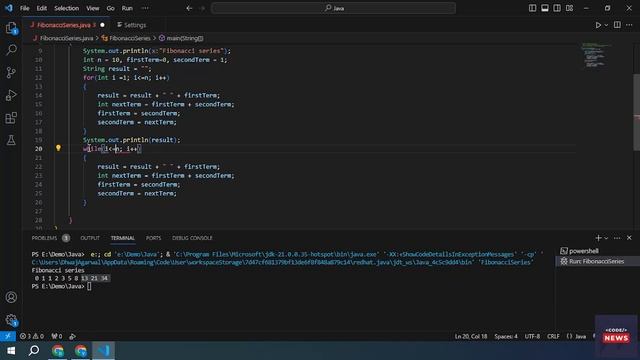Toggle Secondary Side Bar visibility
The height and width of the screenshot is (360, 640).
point(557,8)
